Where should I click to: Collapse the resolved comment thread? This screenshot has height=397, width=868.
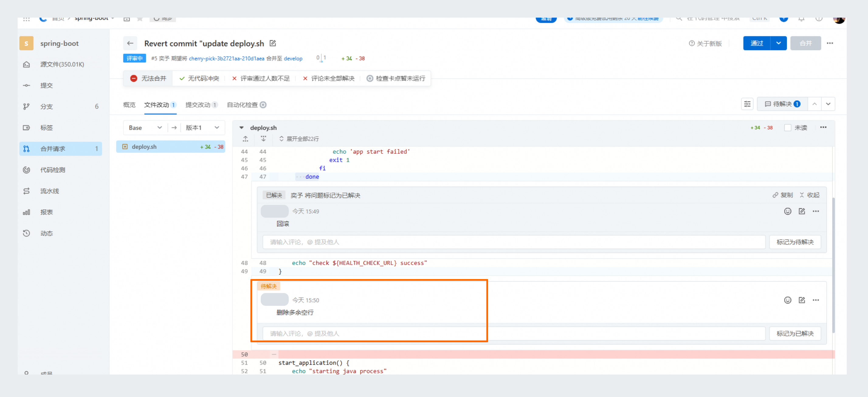809,195
